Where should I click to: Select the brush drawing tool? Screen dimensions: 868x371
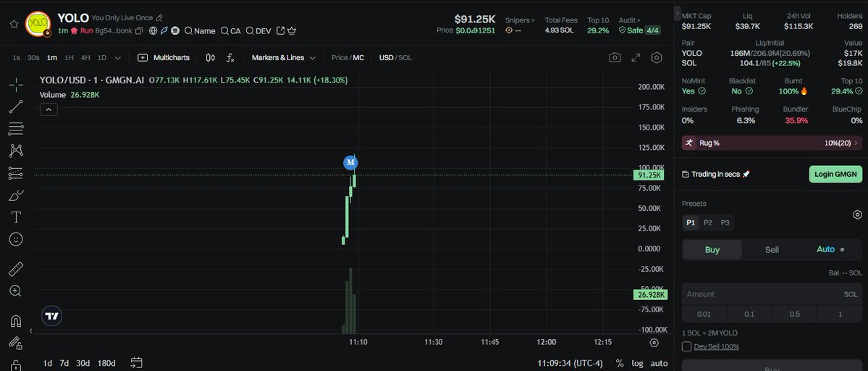[16, 195]
